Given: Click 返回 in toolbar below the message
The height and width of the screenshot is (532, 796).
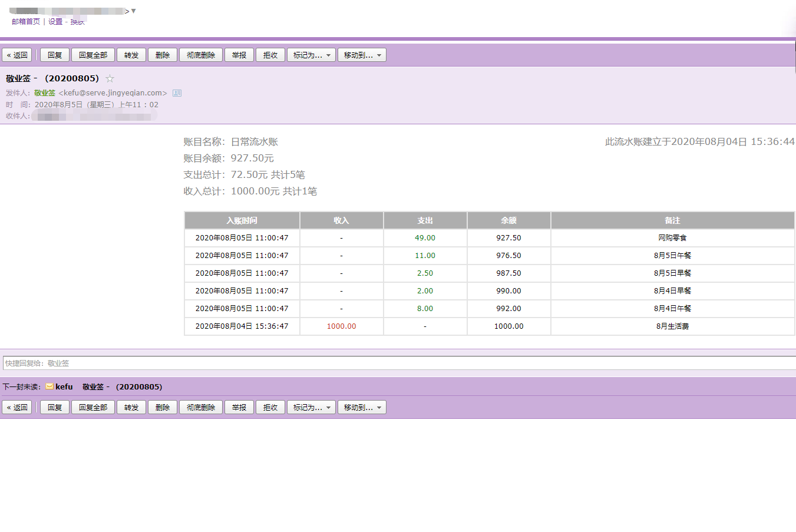Looking at the screenshot, I should pos(17,407).
